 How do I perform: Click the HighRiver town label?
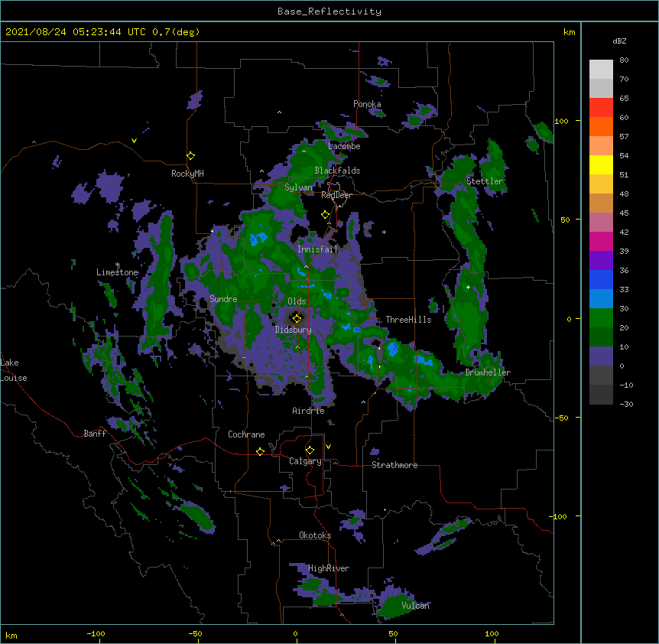click(x=329, y=568)
